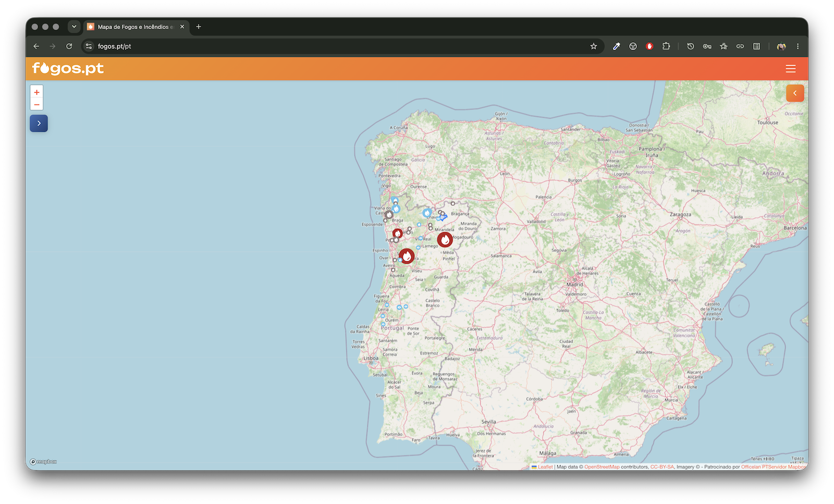
Task: Expand the tab search dropdown
Action: [x=74, y=27]
